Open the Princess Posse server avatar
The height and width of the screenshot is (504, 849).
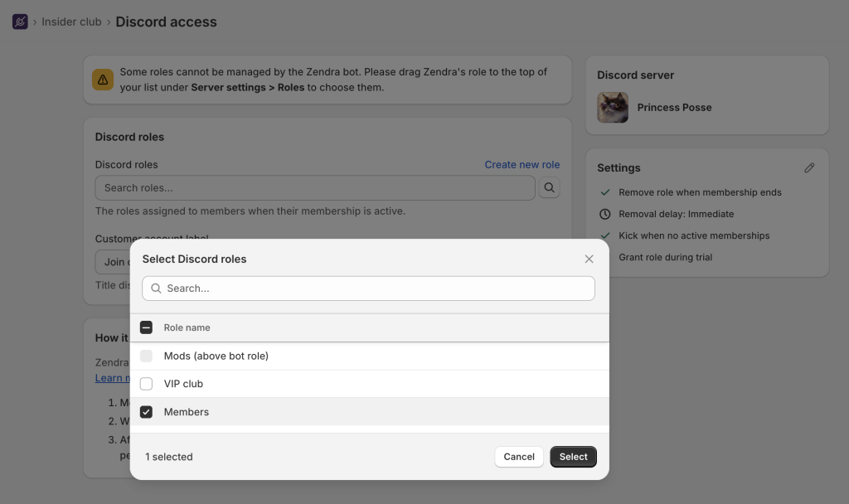[x=613, y=107]
